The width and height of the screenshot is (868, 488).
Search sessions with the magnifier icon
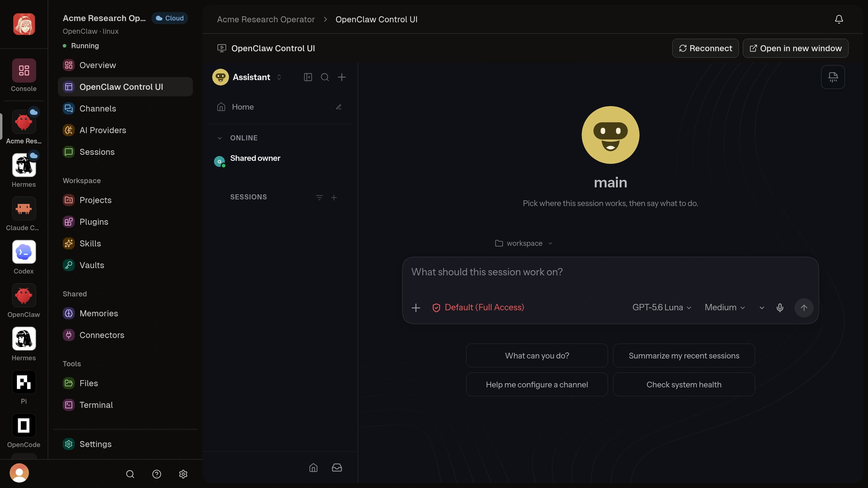click(x=325, y=77)
